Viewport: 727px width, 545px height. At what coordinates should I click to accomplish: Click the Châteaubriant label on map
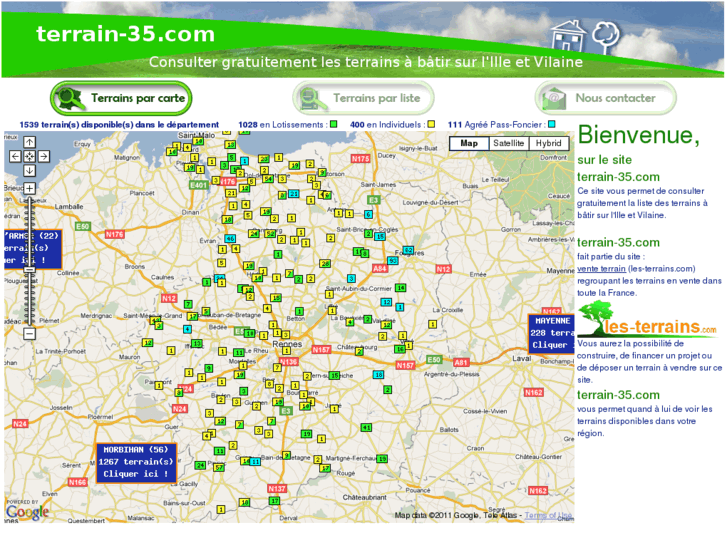click(364, 497)
